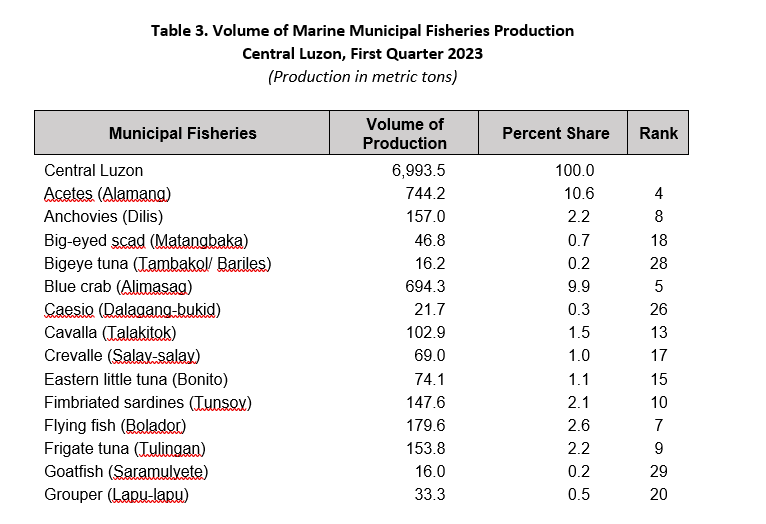This screenshot has width=766, height=524.
Task: Click the volume value 157.0
Action: pos(426,216)
